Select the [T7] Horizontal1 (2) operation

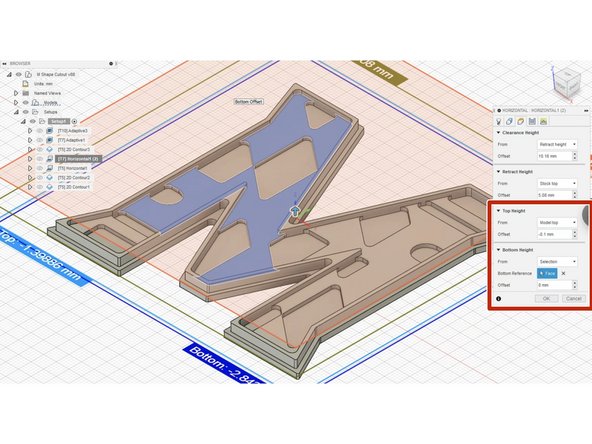click(78, 159)
